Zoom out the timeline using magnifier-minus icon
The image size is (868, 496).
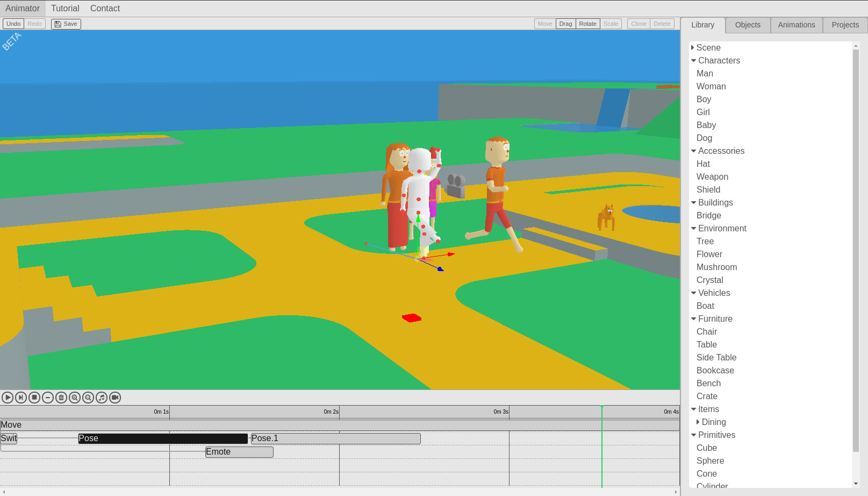(88, 398)
